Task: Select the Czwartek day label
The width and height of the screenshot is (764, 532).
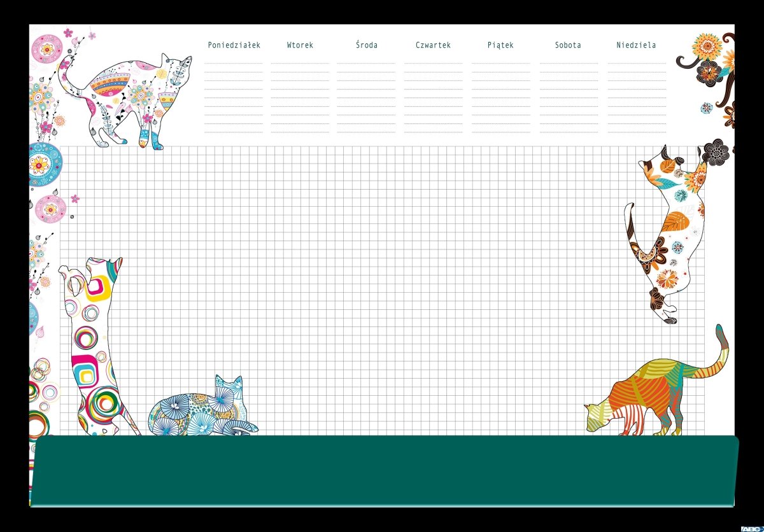Action: pyautogui.click(x=433, y=45)
